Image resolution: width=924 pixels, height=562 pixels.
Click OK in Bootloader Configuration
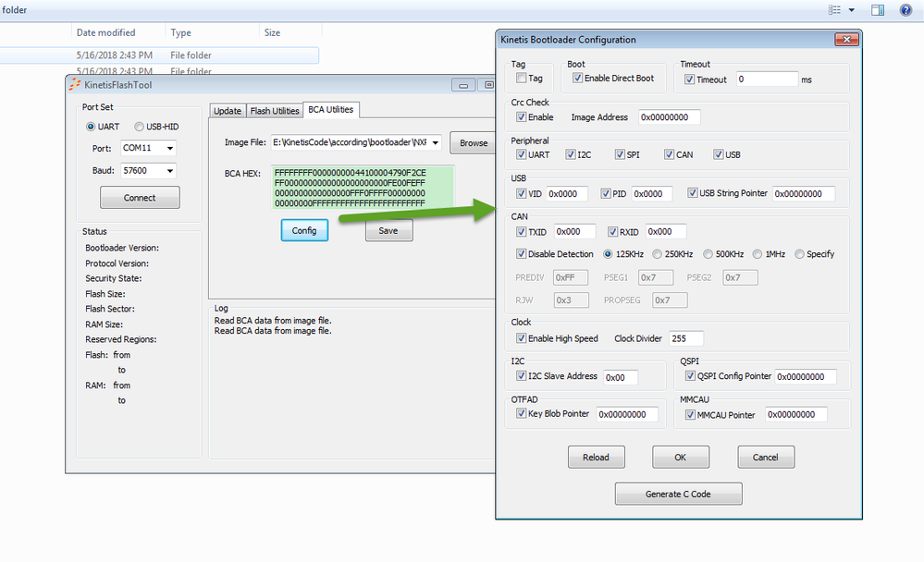click(681, 458)
